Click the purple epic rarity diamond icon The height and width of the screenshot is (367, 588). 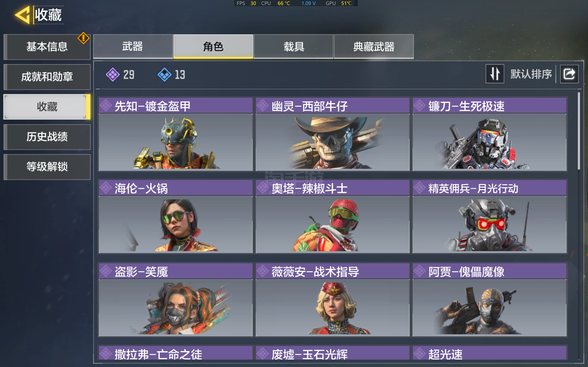click(113, 75)
